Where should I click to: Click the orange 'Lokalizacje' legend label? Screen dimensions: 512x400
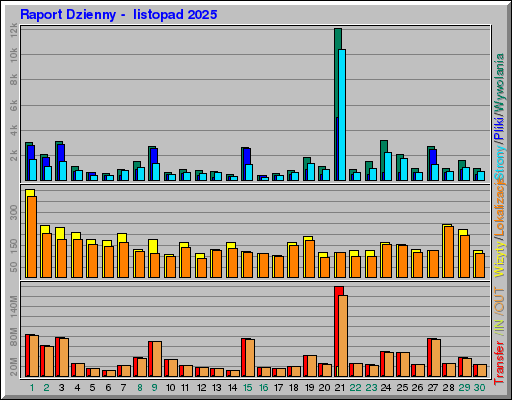(x=500, y=208)
